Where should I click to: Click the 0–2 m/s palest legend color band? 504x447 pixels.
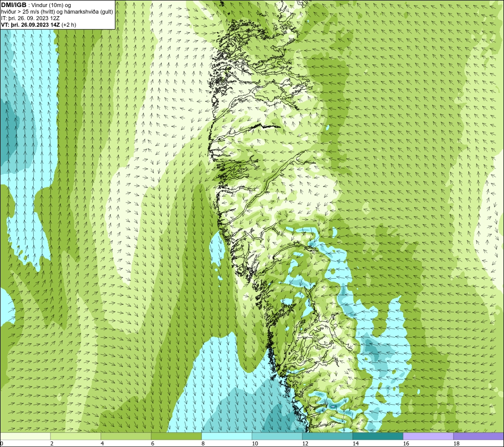pyautogui.click(x=25, y=436)
